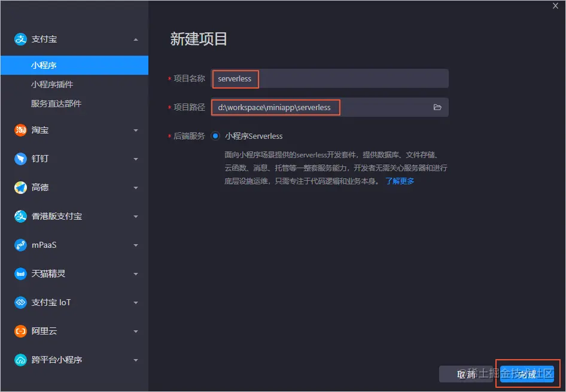The height and width of the screenshot is (392, 566).
Task: Select the 小程序 sidebar item
Action: tap(74, 65)
